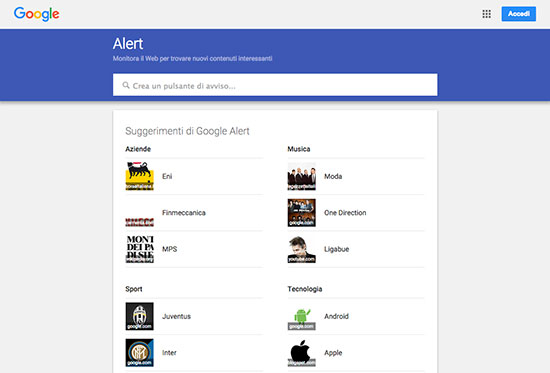Click the Google logo

click(x=36, y=14)
